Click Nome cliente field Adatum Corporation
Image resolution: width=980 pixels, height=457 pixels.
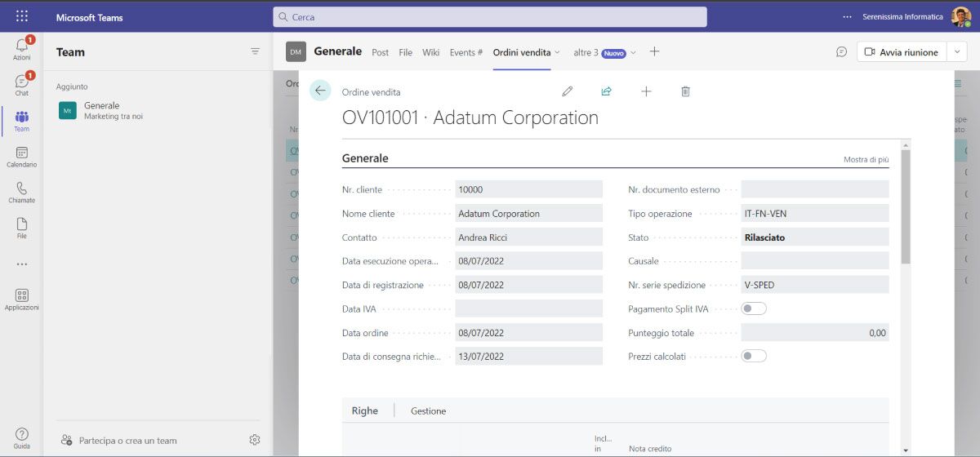coord(528,213)
